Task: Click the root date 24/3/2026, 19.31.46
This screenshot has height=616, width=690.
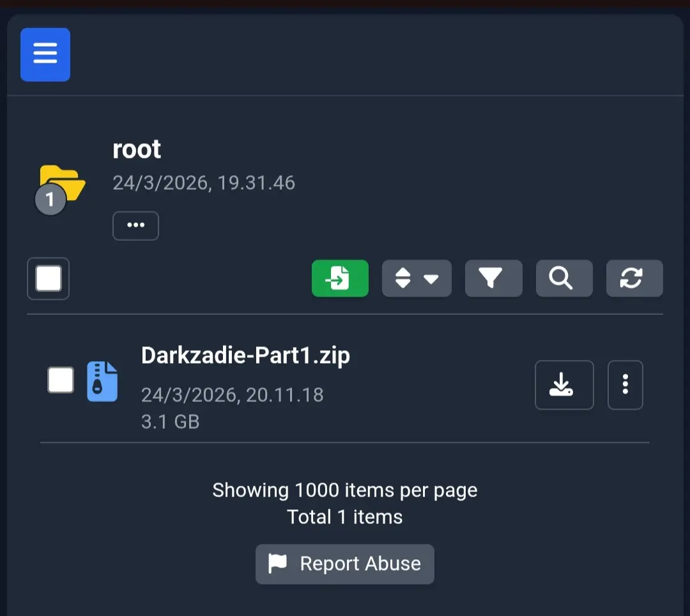Action: pos(204,183)
